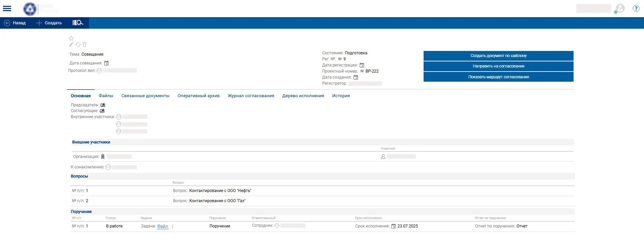Open the Журнал согласования tab

click(x=251, y=96)
